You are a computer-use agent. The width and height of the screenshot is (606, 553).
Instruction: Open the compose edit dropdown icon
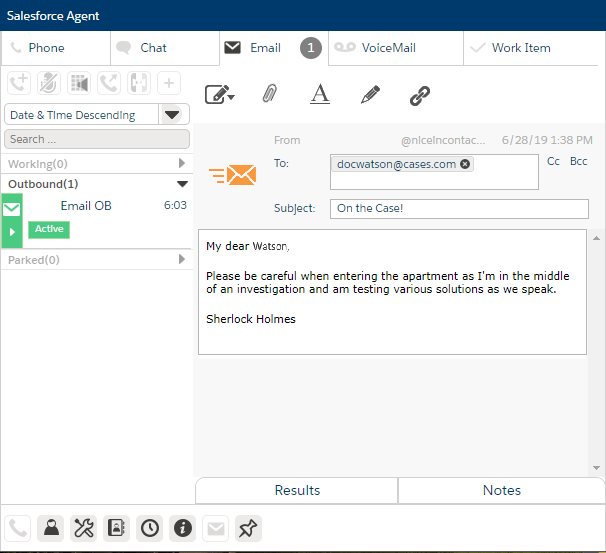click(x=220, y=94)
